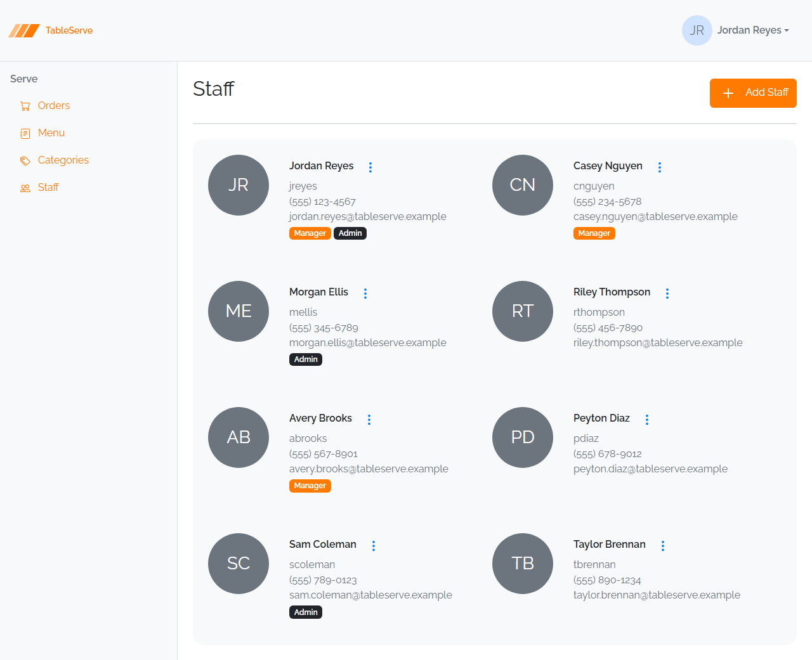The image size is (812, 660).
Task: Click the RT avatar for Riley Thompson
Action: pyautogui.click(x=523, y=311)
